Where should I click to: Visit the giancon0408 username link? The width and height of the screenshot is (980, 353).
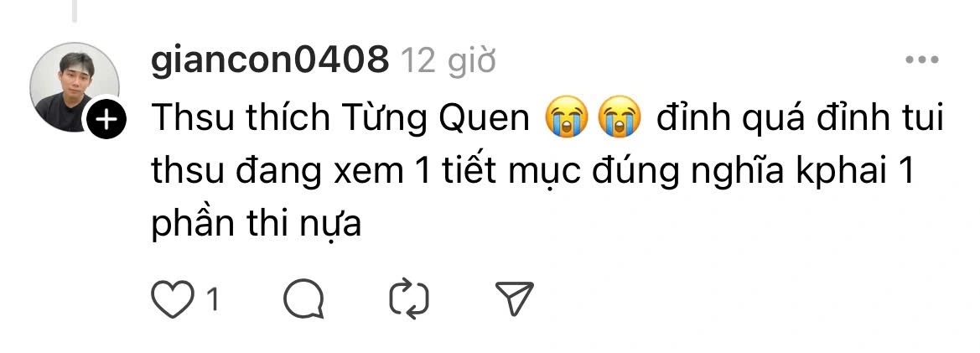[x=270, y=60]
